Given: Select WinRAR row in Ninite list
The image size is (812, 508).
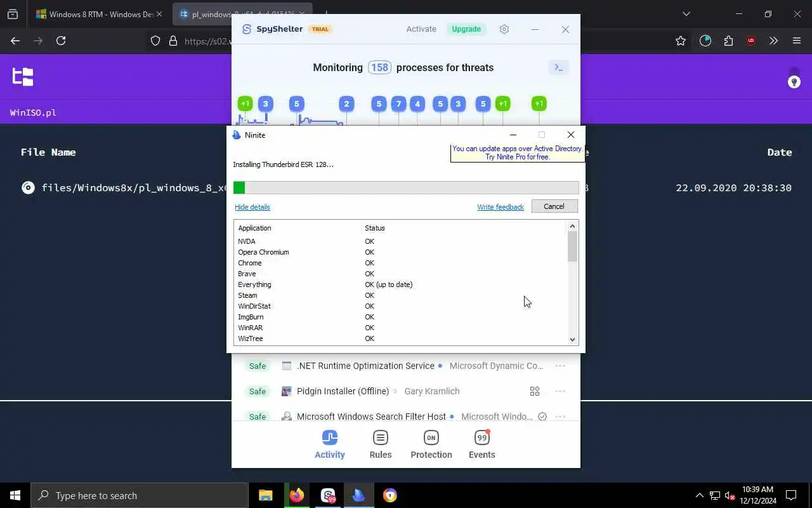Looking at the screenshot, I should pyautogui.click(x=400, y=328).
